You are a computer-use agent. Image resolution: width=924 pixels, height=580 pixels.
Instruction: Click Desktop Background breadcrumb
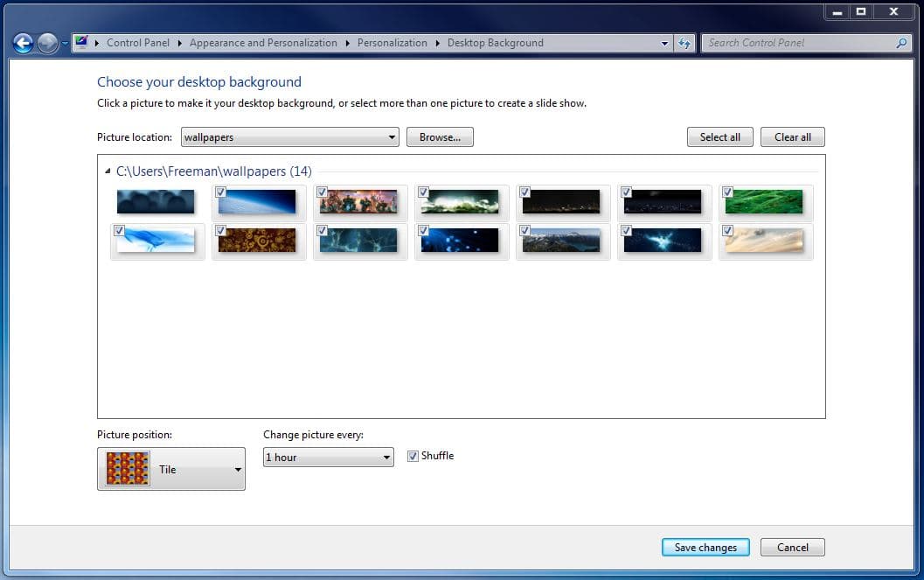pos(495,43)
